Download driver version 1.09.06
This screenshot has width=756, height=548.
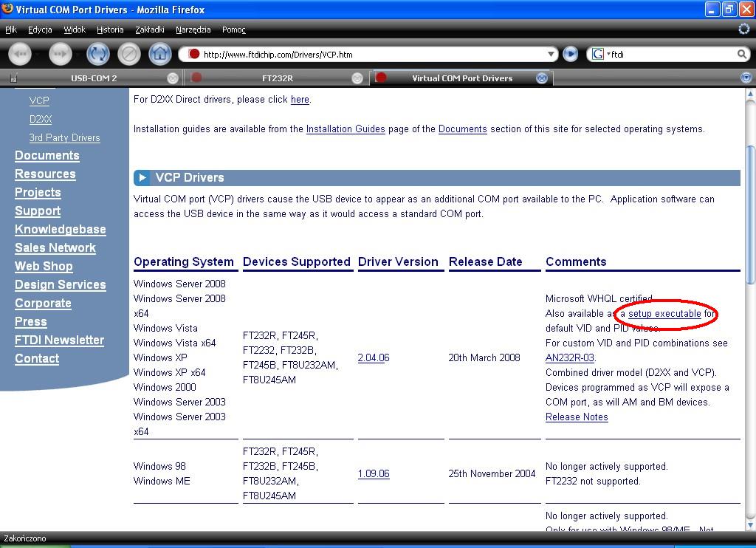pos(374,473)
